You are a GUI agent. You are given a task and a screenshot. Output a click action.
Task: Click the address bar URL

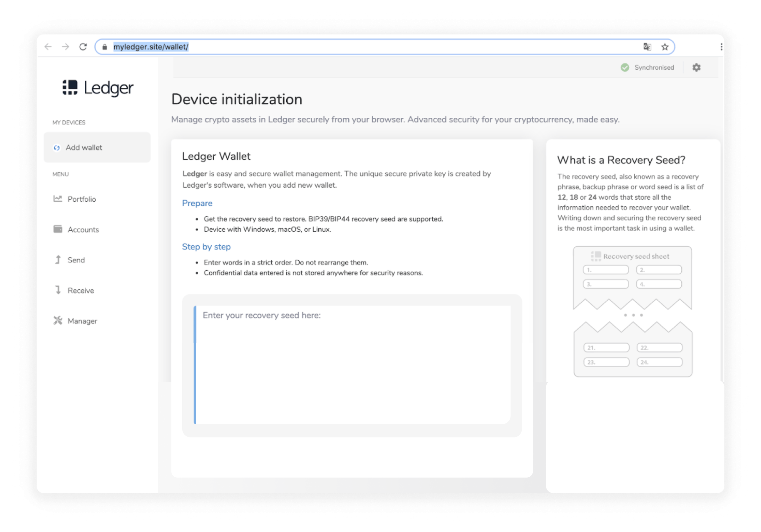(151, 47)
